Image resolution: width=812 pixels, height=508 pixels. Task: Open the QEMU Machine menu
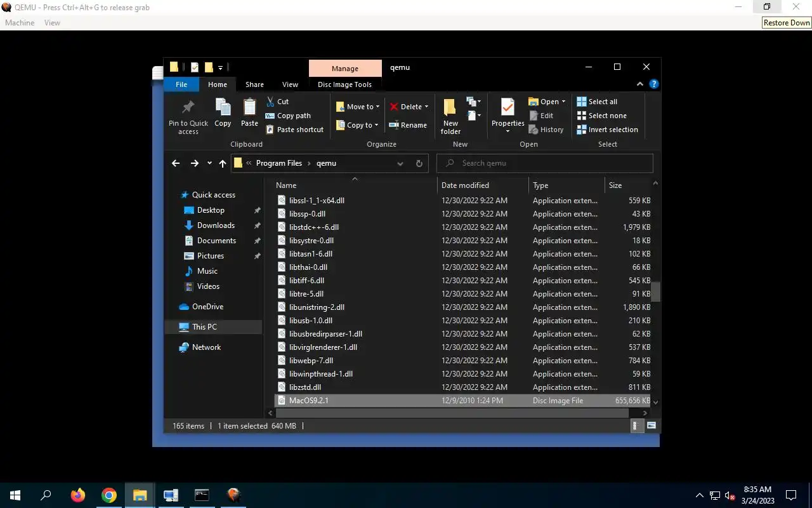click(20, 23)
